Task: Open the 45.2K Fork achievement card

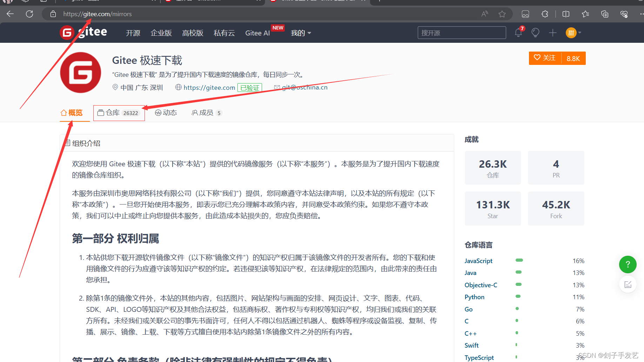Action: (x=556, y=208)
